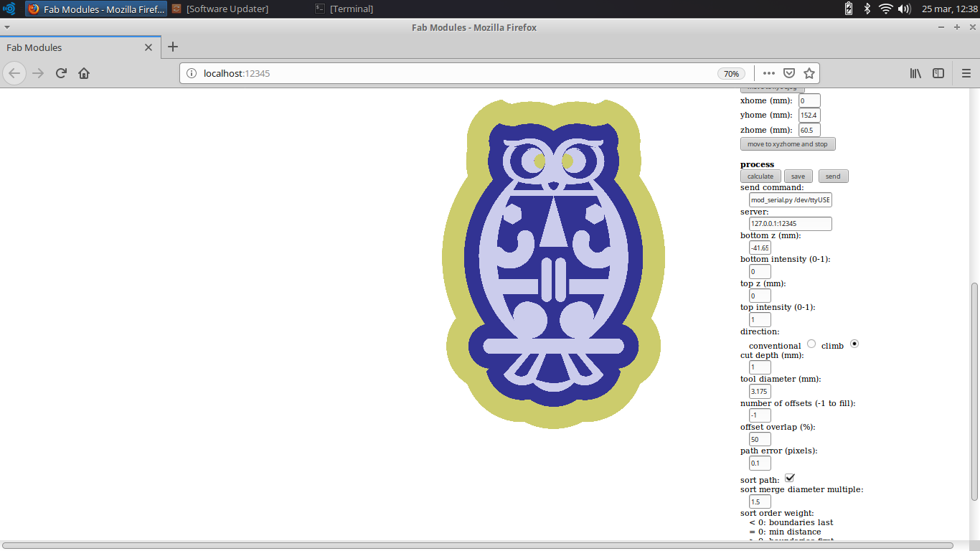Click the send button under process
The height and width of the screenshot is (551, 980).
(x=833, y=176)
